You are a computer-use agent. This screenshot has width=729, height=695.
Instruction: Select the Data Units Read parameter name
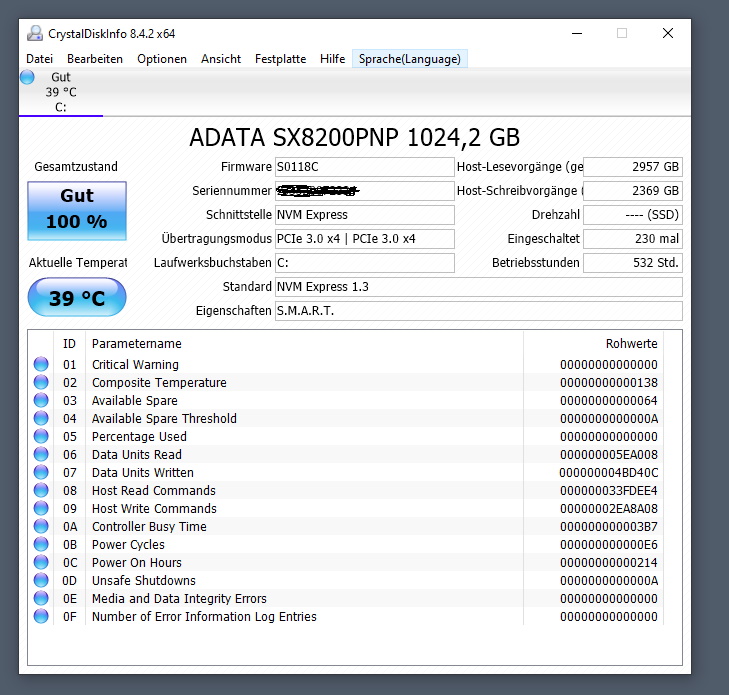(137, 455)
